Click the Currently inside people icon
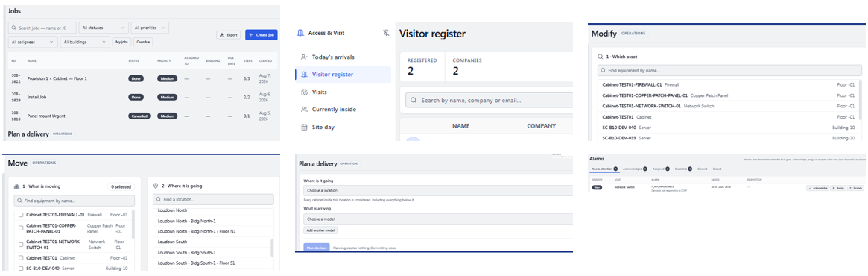 click(x=304, y=109)
